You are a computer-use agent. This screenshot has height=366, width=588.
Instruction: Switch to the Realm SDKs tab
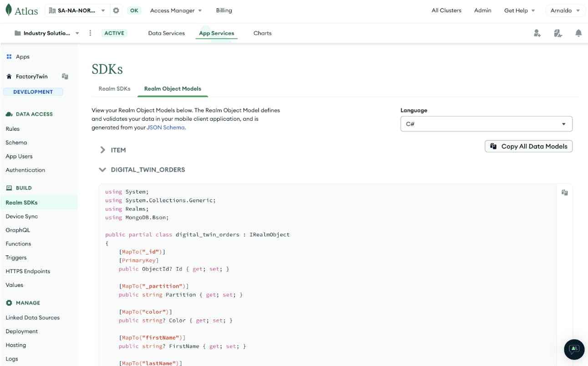click(114, 89)
